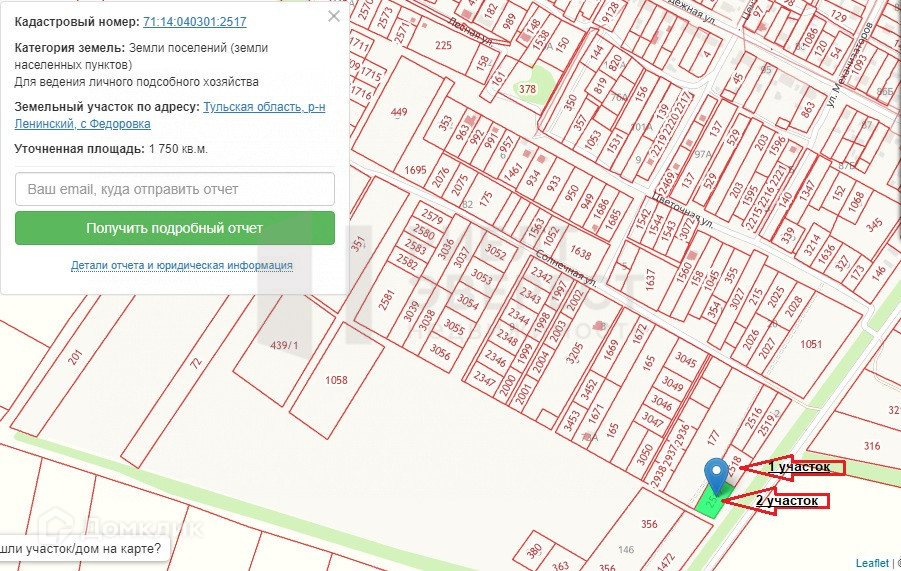Select parcel 449 on the map
901x571 pixels.
pos(399,111)
